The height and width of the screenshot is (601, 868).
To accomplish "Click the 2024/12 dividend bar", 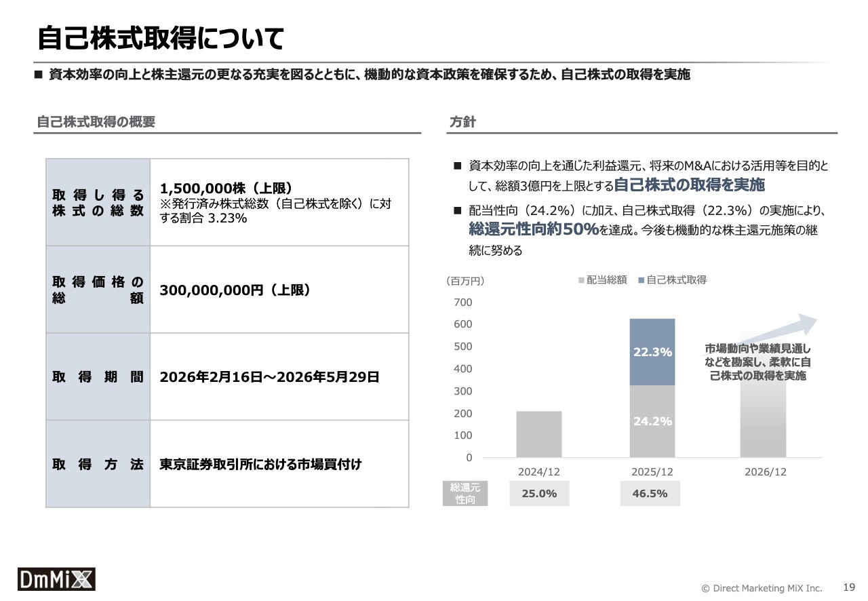I will pos(538,434).
